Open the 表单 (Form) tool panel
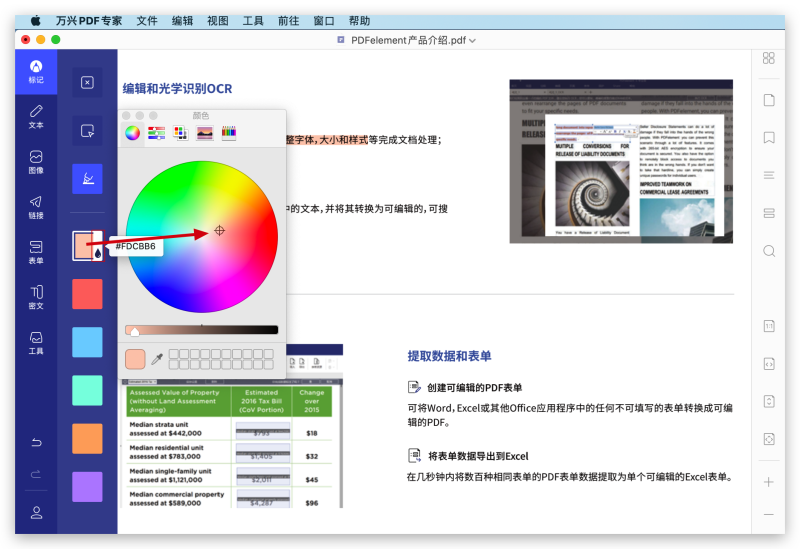800x549 pixels. click(x=36, y=252)
